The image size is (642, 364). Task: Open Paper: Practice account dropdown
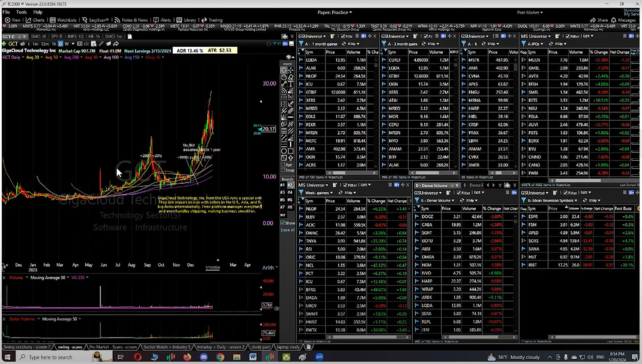click(335, 12)
